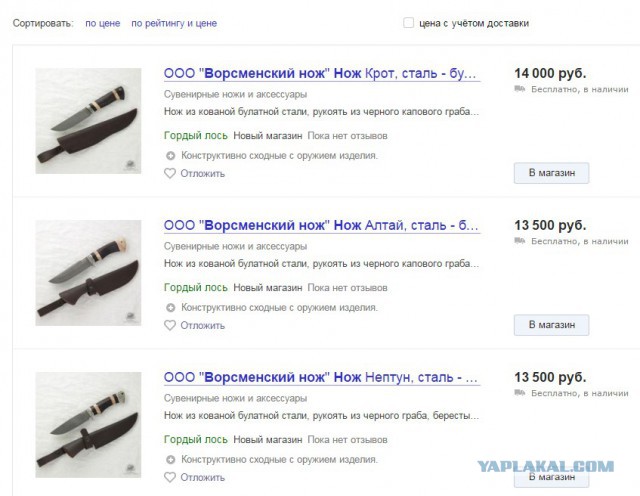Open the Нож Крот product title link
This screenshot has height=496, width=640.
[x=322, y=73]
